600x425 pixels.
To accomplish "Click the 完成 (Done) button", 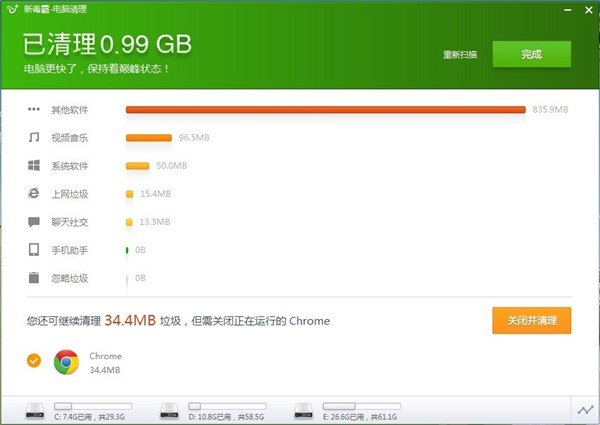I will (x=531, y=55).
